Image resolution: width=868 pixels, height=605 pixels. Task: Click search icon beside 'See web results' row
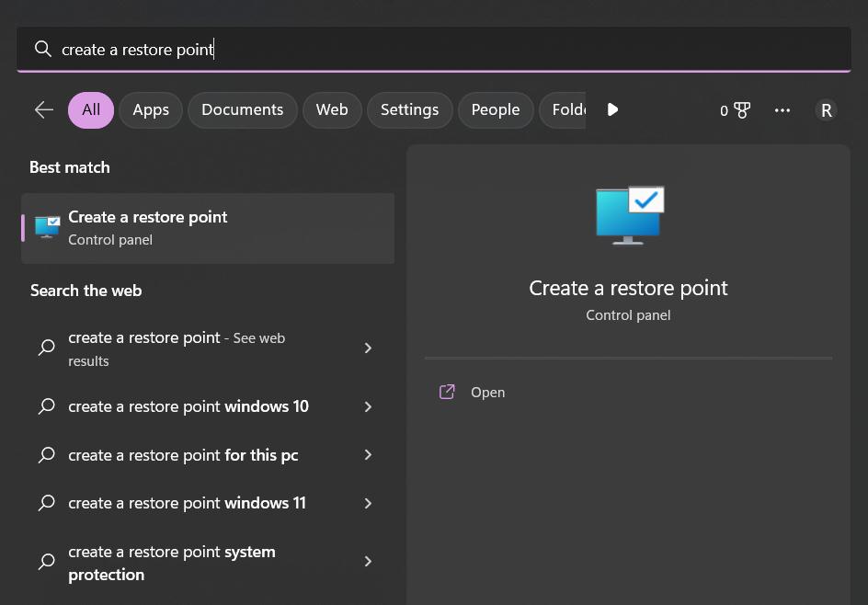click(47, 348)
